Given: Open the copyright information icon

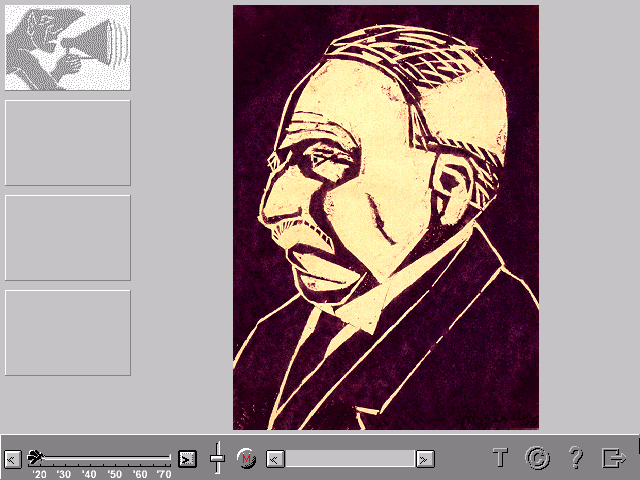Looking at the screenshot, I should tap(537, 458).
